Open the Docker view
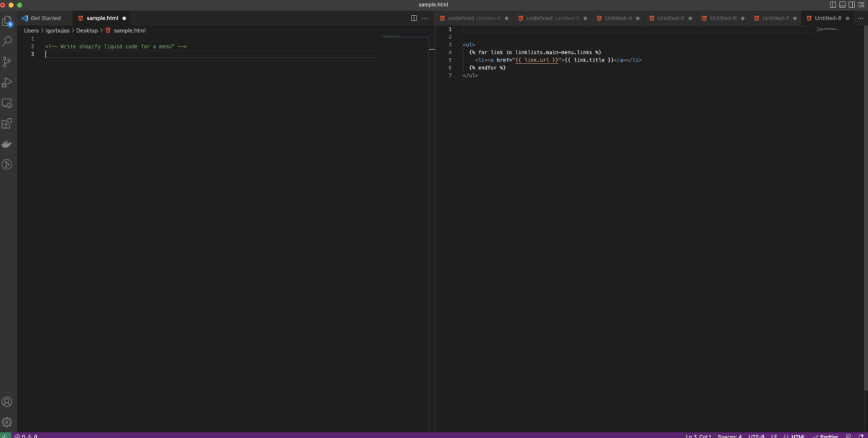The width and height of the screenshot is (868, 438). tap(7, 144)
